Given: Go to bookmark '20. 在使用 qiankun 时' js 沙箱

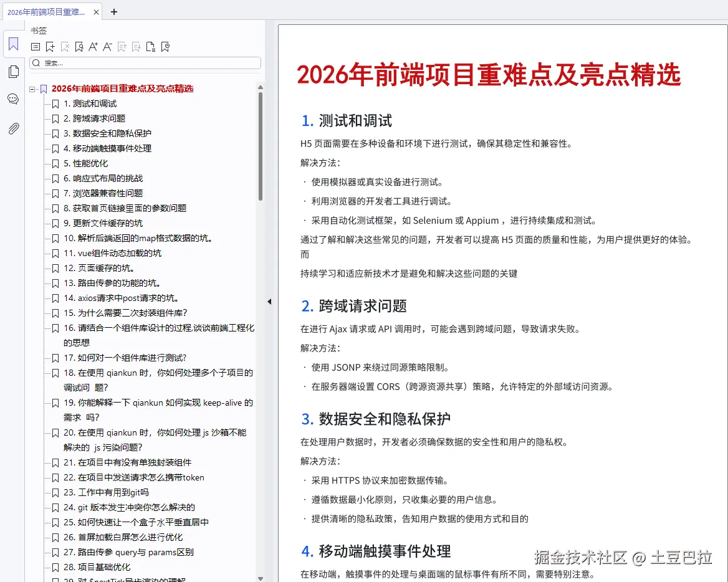Looking at the screenshot, I should 155,440.
